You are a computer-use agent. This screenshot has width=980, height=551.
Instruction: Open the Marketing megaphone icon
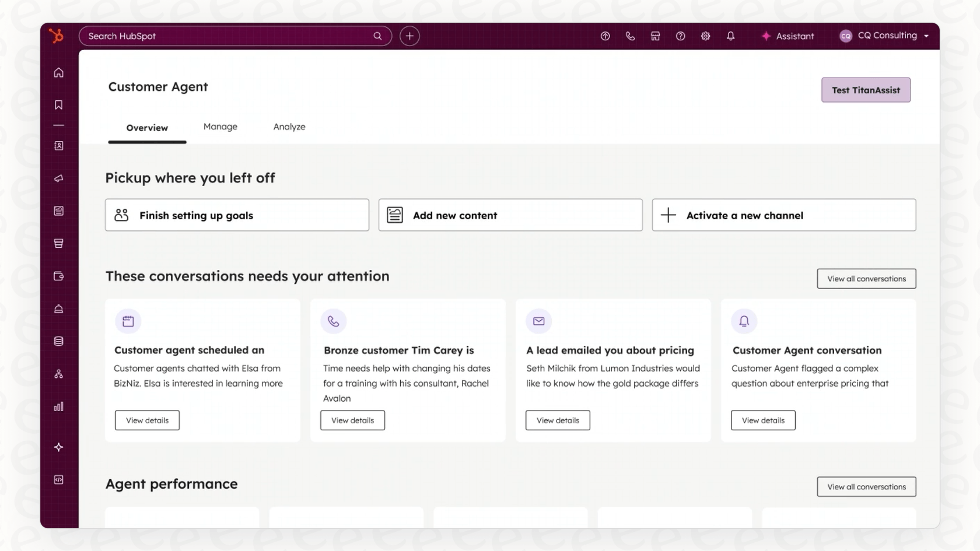pos(58,178)
